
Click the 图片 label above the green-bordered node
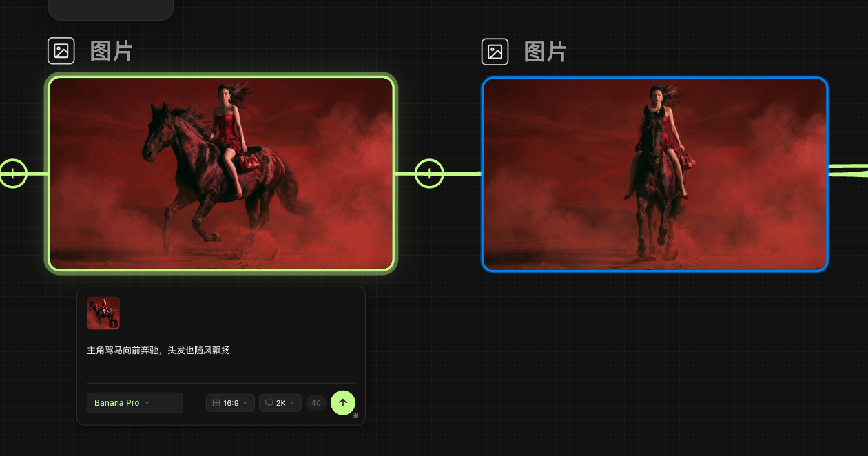[x=111, y=51]
